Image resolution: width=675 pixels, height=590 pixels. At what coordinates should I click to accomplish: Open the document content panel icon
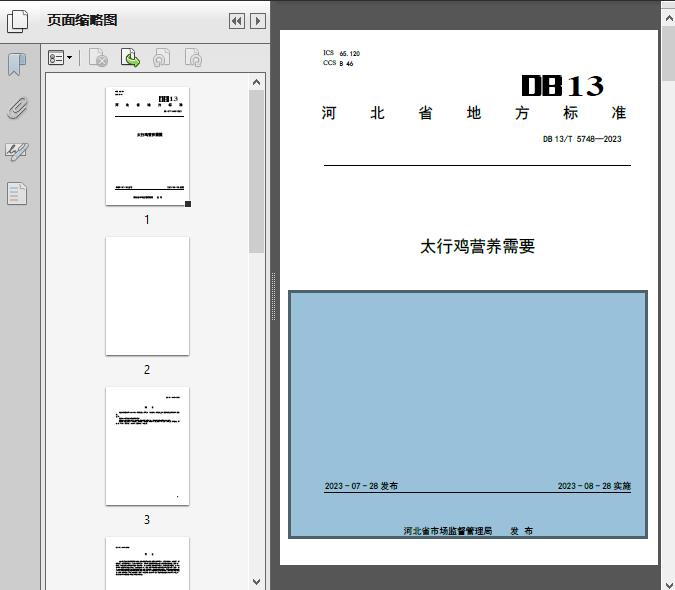[x=17, y=194]
